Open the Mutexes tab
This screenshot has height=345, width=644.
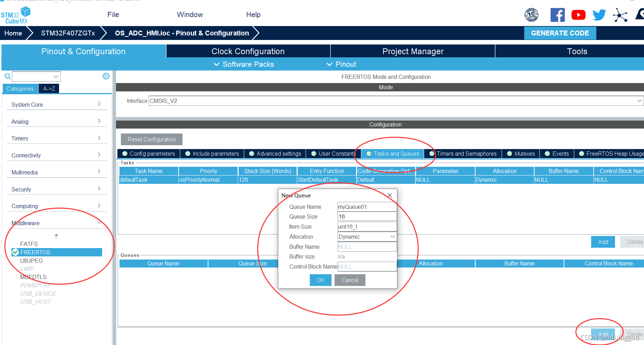tap(521, 154)
